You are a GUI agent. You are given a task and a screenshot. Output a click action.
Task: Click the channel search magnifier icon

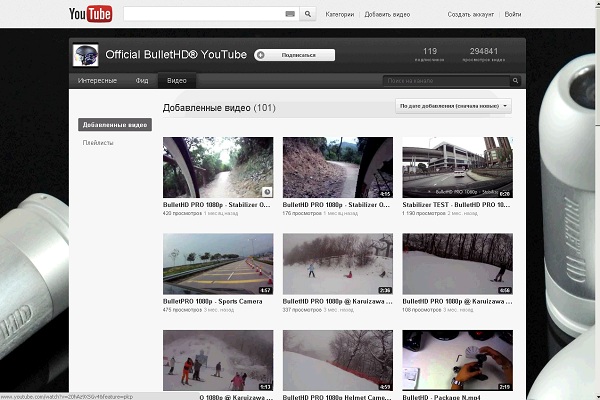pos(515,81)
